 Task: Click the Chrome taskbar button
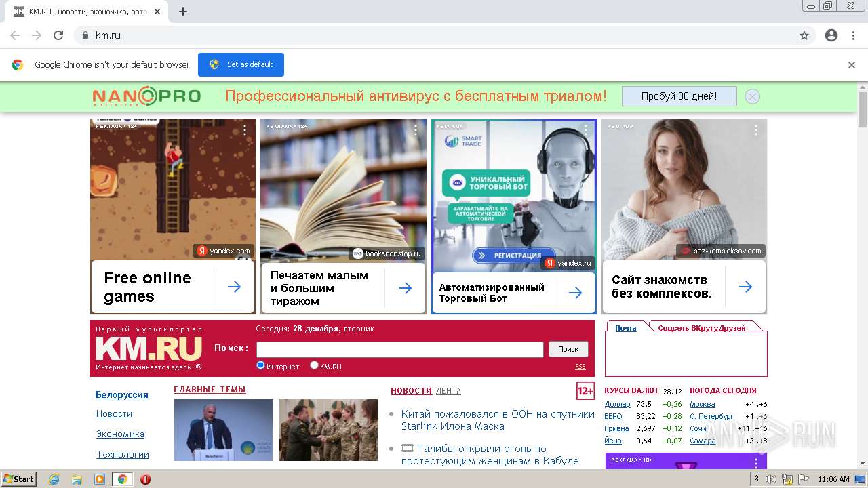[x=122, y=479]
